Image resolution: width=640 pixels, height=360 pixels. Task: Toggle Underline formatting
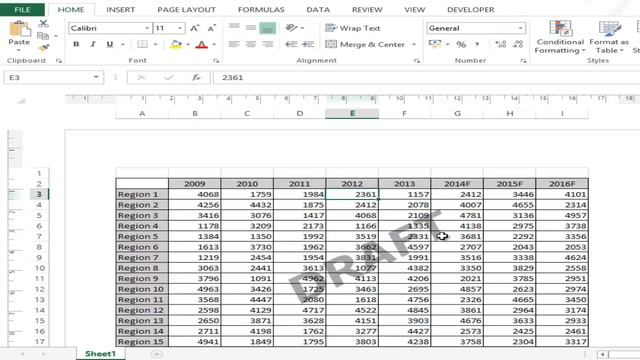pos(110,44)
